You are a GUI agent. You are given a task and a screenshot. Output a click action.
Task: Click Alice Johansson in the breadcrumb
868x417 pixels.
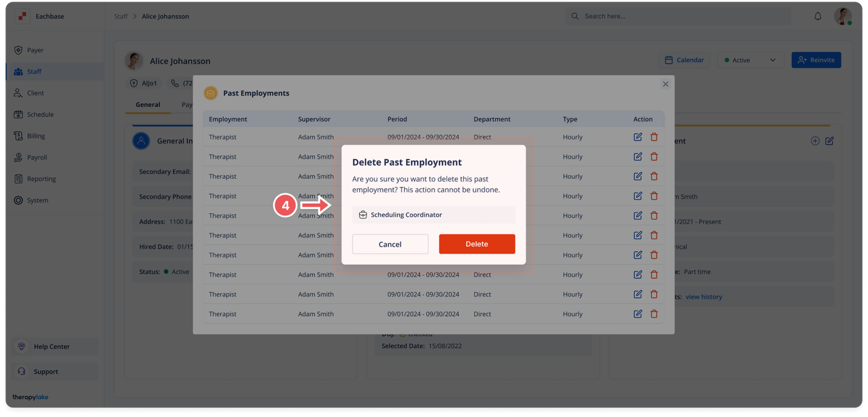coord(166,16)
